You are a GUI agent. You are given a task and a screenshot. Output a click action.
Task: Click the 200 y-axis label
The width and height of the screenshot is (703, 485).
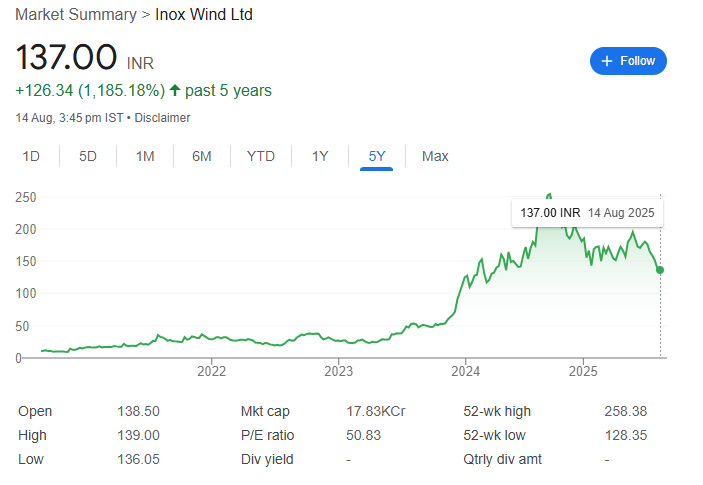tap(26, 229)
